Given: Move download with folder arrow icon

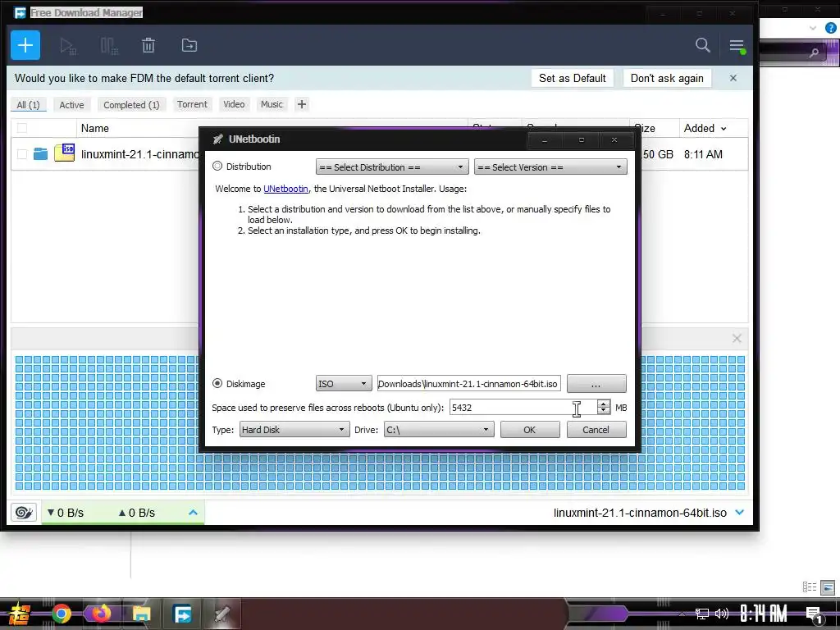Looking at the screenshot, I should [189, 46].
